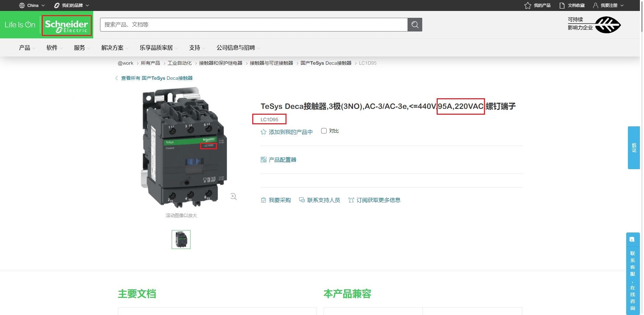
Task: Click the document icon for 文档收藏
Action: pos(562,5)
